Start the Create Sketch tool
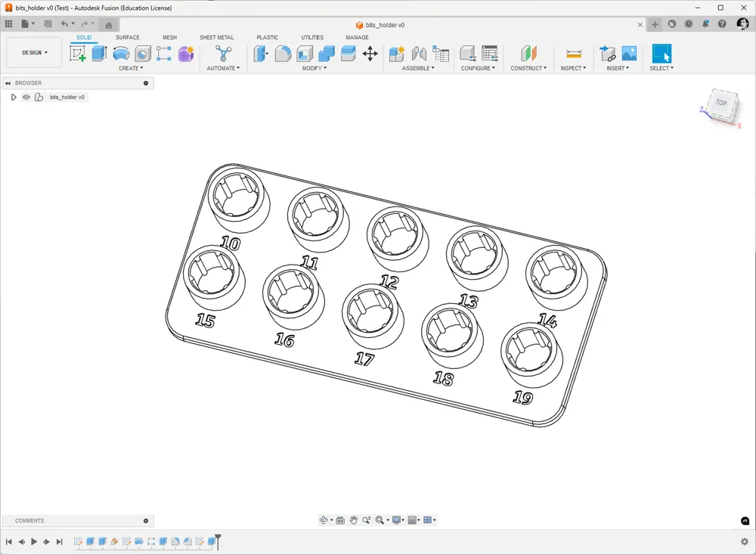 coord(77,54)
